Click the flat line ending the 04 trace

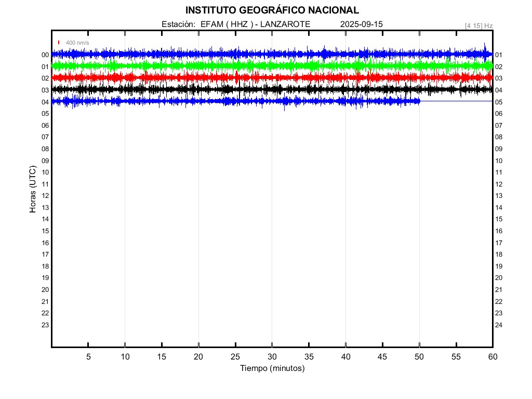456,101
